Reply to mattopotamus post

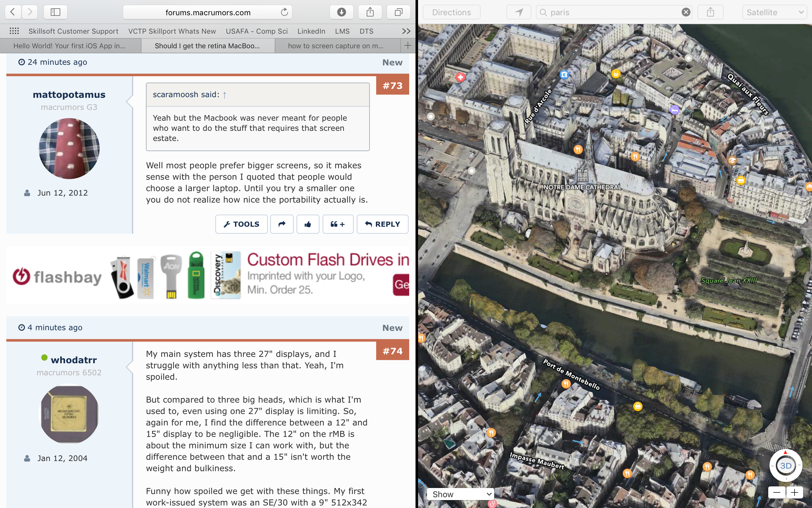click(383, 224)
